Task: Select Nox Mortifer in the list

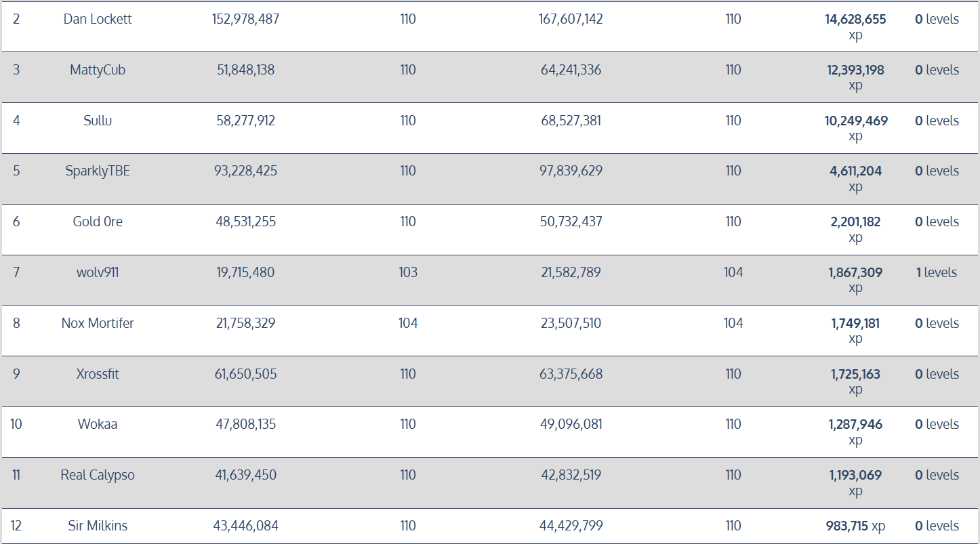Action: (98, 323)
